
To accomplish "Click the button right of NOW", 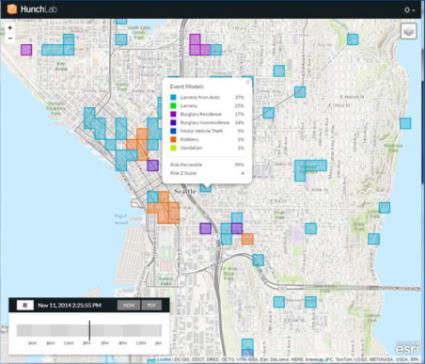I will click(x=152, y=305).
